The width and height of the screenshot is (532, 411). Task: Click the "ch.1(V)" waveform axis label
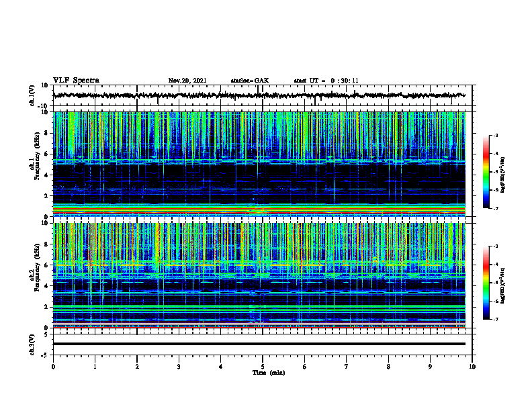coord(32,95)
